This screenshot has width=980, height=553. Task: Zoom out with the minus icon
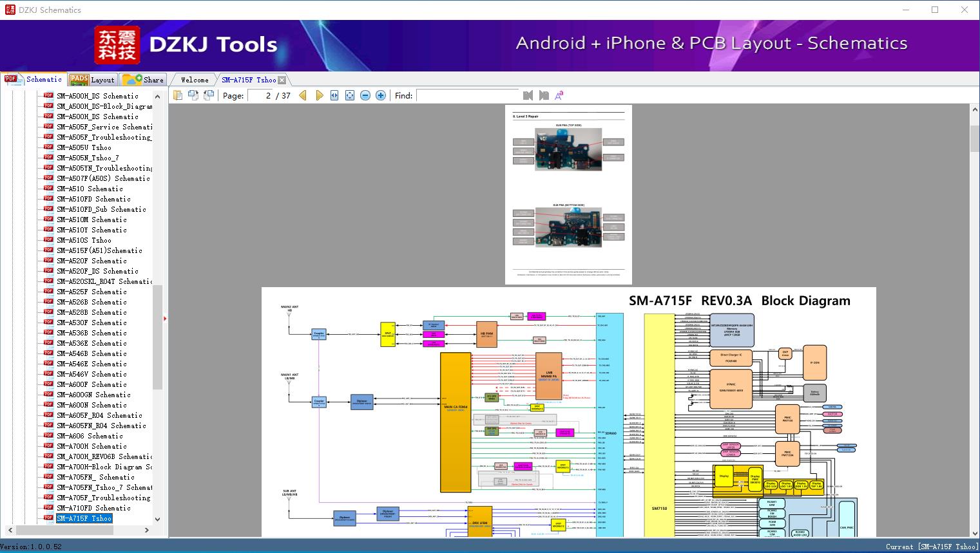coord(365,95)
